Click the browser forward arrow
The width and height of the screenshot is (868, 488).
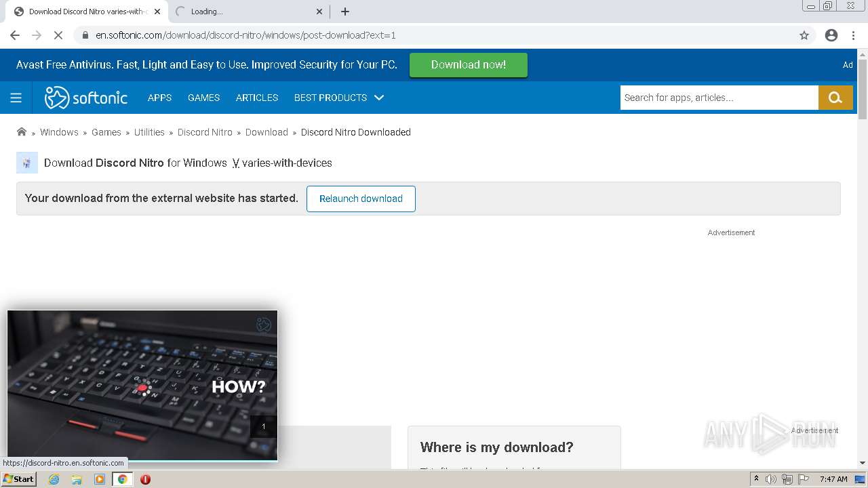(x=37, y=35)
